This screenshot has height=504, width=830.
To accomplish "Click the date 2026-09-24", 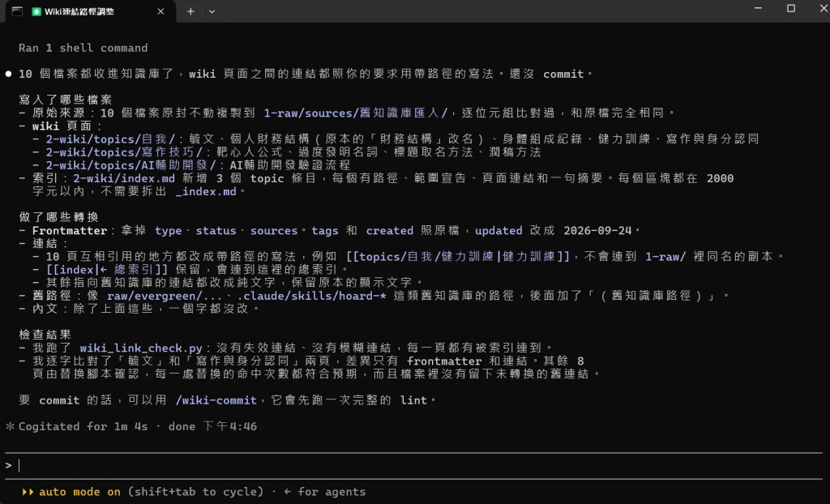I will 597,230.
